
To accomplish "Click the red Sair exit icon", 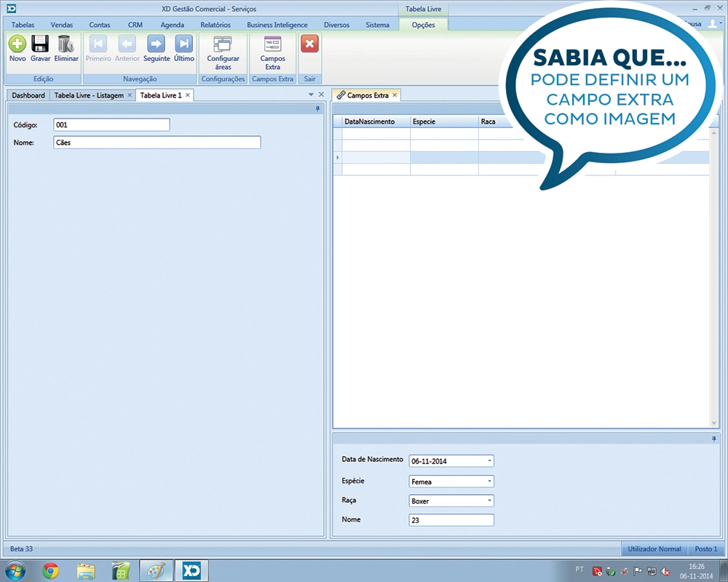I will (x=309, y=44).
